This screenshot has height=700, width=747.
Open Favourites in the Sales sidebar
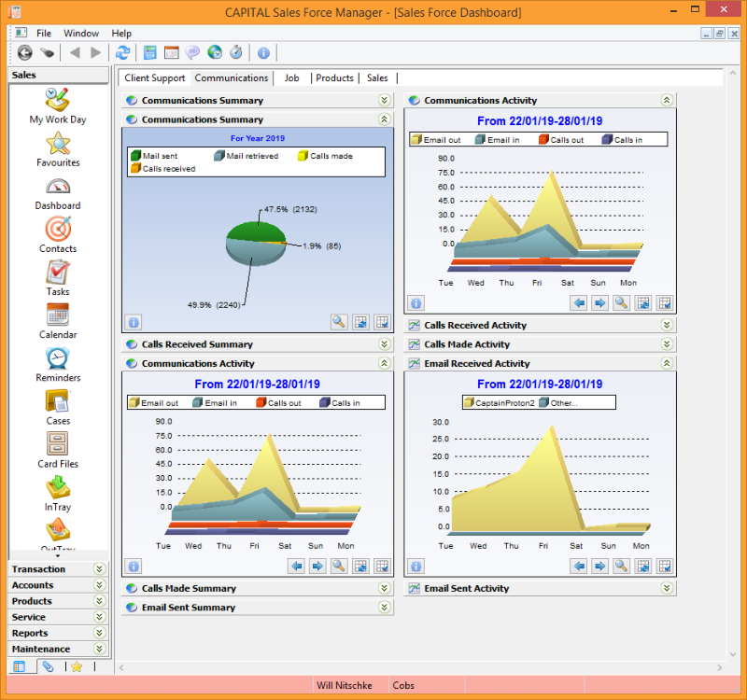point(58,149)
